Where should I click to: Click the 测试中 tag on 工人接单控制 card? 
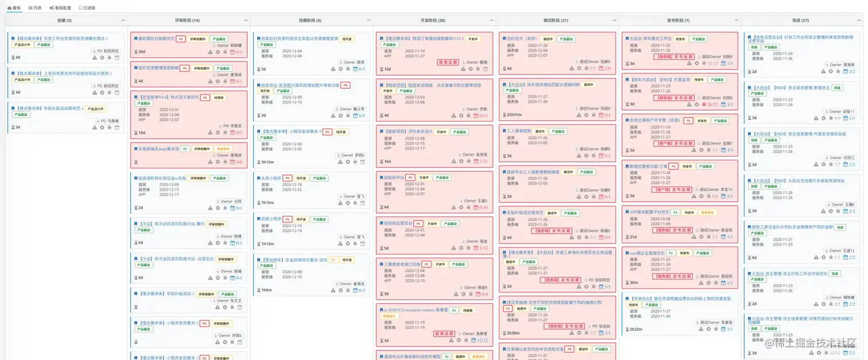[540, 131]
